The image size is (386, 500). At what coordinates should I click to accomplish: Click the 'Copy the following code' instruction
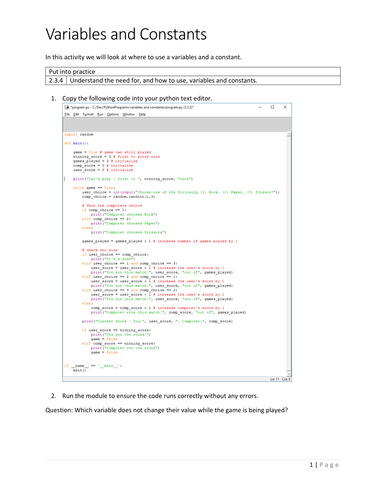(137, 98)
